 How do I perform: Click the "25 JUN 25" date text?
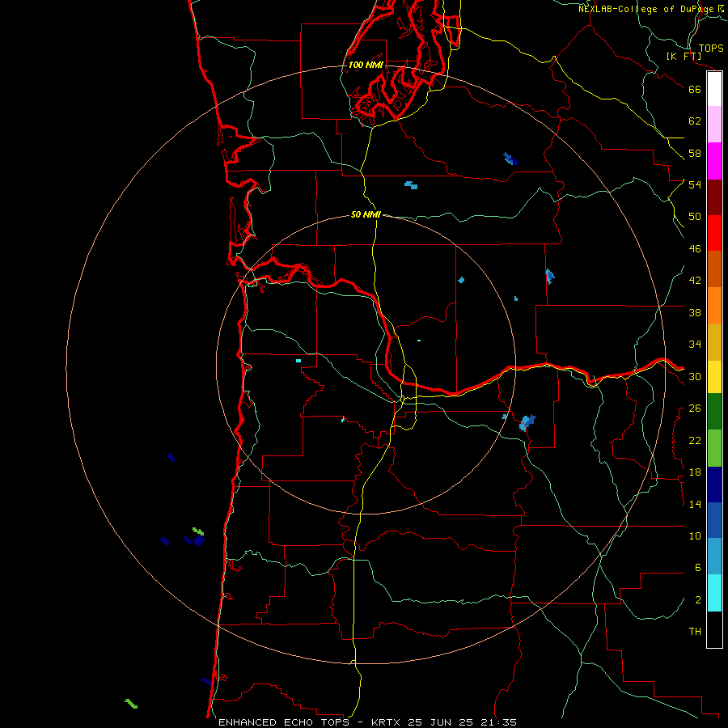(x=441, y=722)
